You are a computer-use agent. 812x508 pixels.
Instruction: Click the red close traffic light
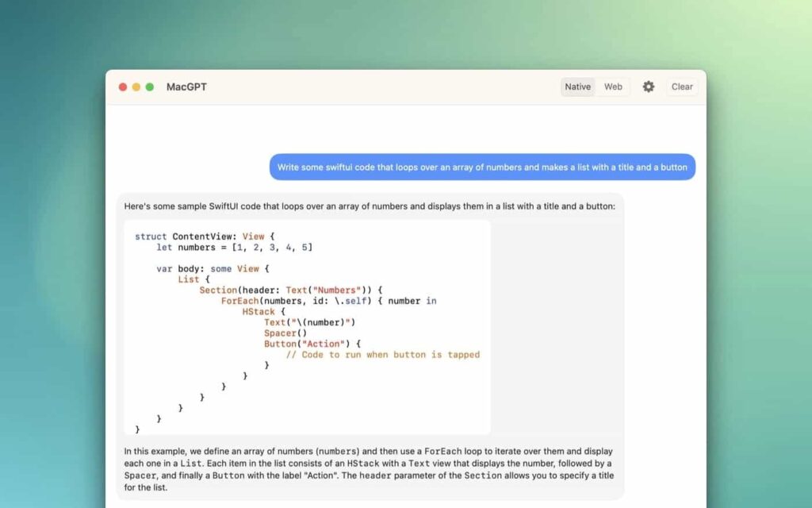(x=123, y=87)
